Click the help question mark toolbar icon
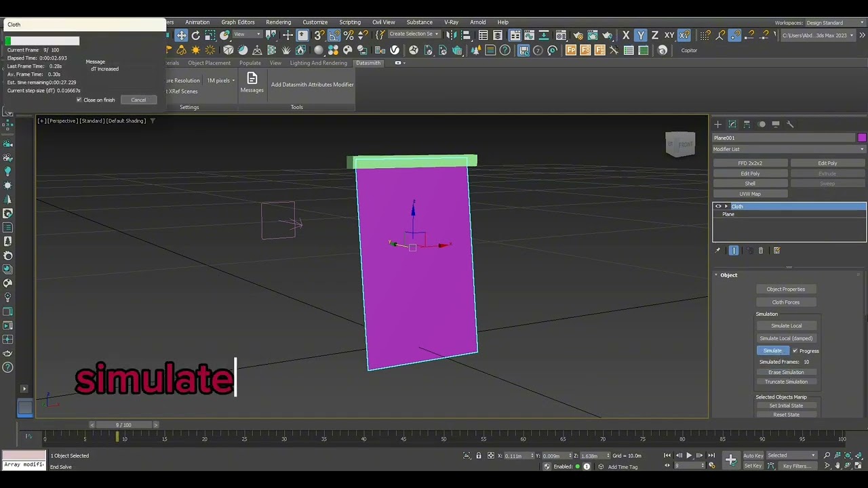This screenshot has height=488, width=868. (505, 50)
